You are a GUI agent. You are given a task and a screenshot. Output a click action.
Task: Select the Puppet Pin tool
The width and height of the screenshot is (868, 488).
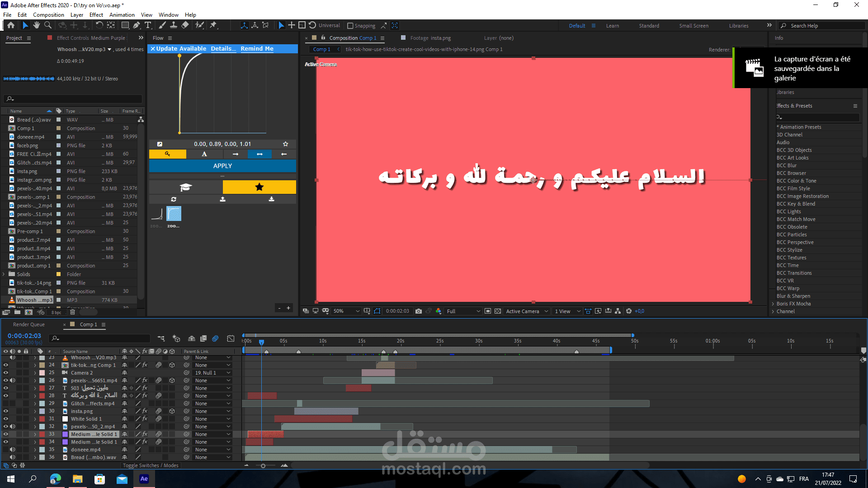(x=213, y=25)
